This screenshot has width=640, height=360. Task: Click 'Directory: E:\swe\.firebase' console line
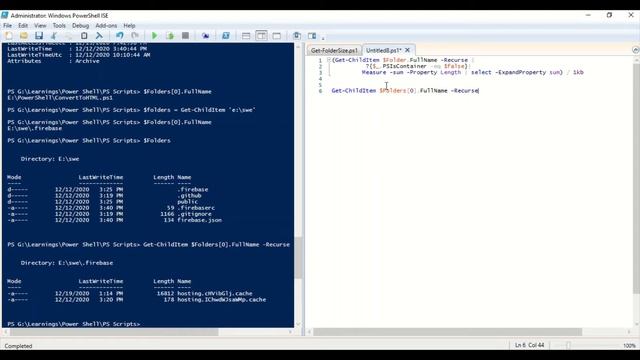tap(67, 263)
